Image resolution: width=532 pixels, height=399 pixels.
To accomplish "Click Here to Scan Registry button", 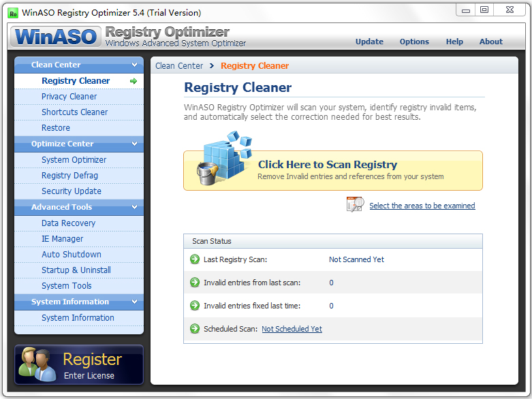I will coord(333,170).
